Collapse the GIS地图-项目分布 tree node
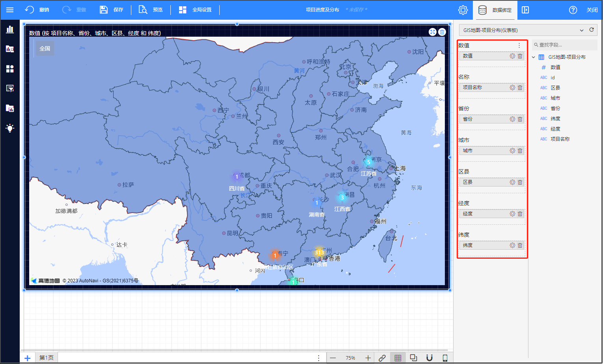Image resolution: width=603 pixels, height=364 pixels. click(534, 57)
